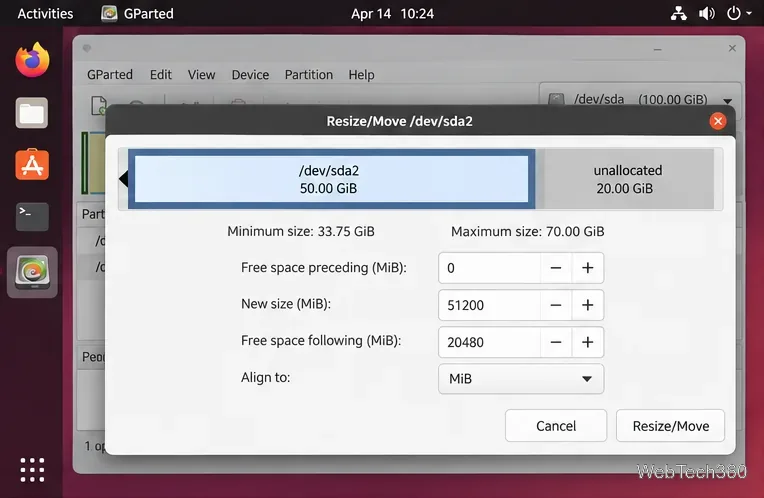Open GParted app menu in top bar
Screen dimensions: 764x498
point(138,13)
